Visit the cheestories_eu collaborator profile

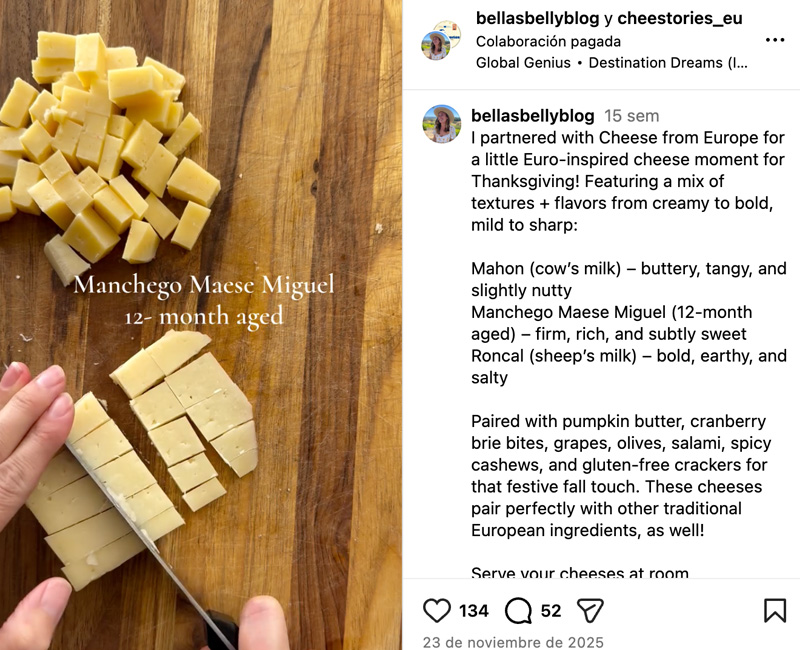(x=680, y=19)
